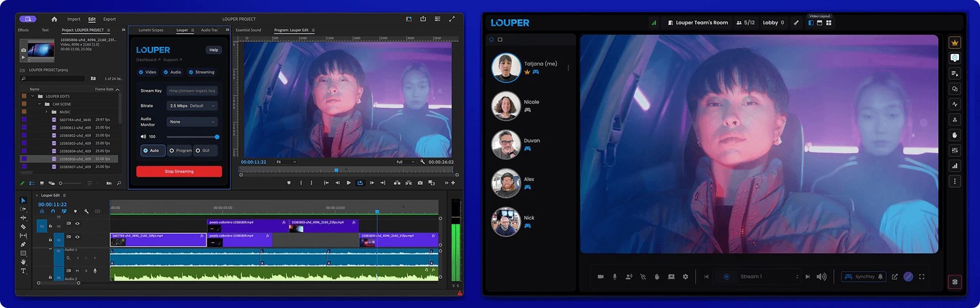The width and height of the screenshot is (980, 308).
Task: Toggle the Video checkbox in Louper panel
Action: pos(141,72)
